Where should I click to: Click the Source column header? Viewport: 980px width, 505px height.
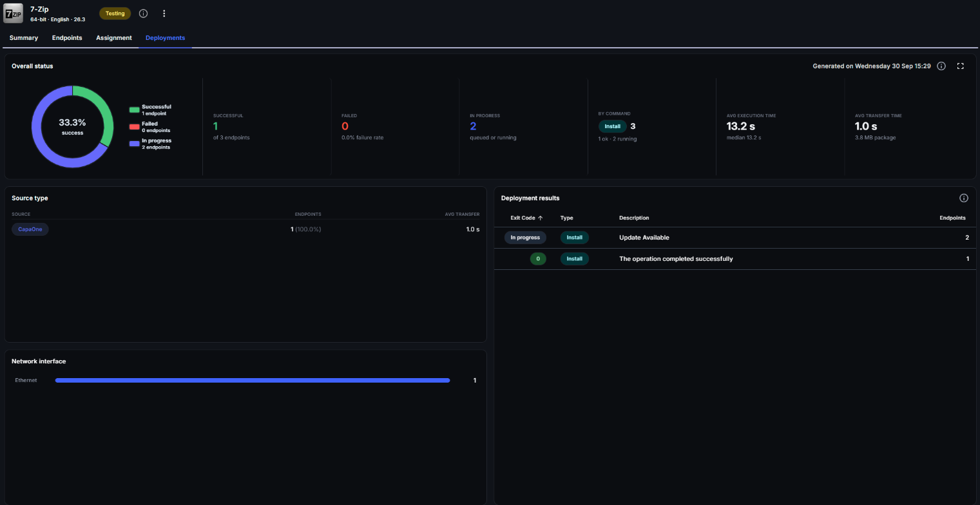pyautogui.click(x=21, y=214)
